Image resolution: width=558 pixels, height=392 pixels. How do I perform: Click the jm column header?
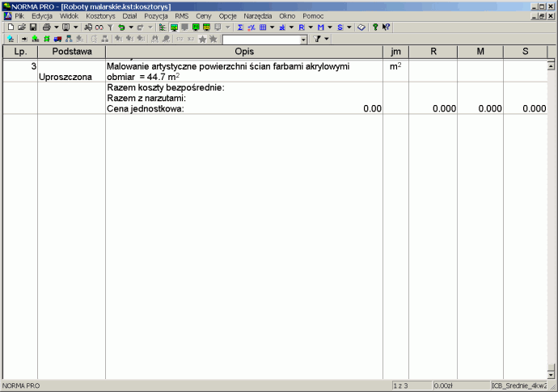tap(395, 53)
